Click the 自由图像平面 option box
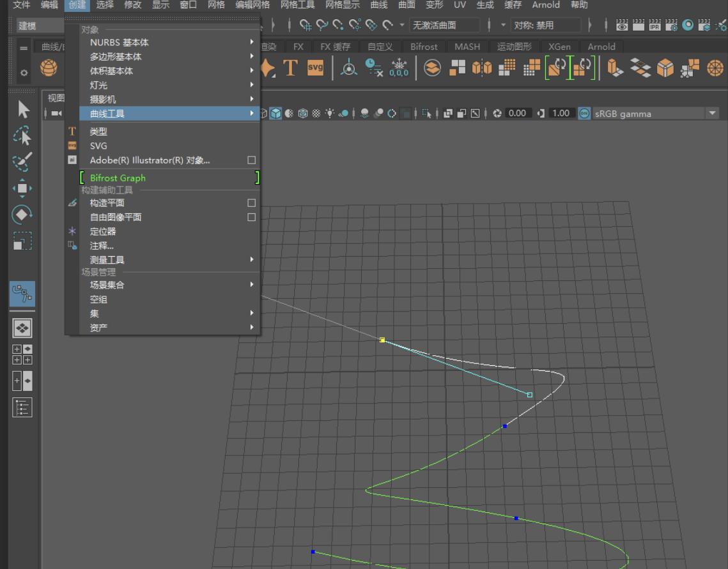This screenshot has width=728, height=569. coord(251,217)
